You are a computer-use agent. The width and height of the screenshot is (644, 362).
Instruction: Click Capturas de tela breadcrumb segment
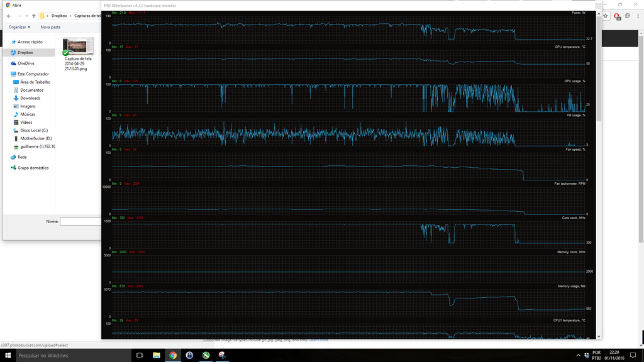click(x=87, y=16)
